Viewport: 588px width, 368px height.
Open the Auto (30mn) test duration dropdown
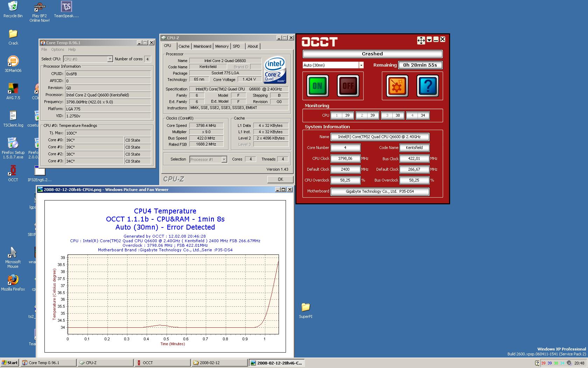(361, 65)
